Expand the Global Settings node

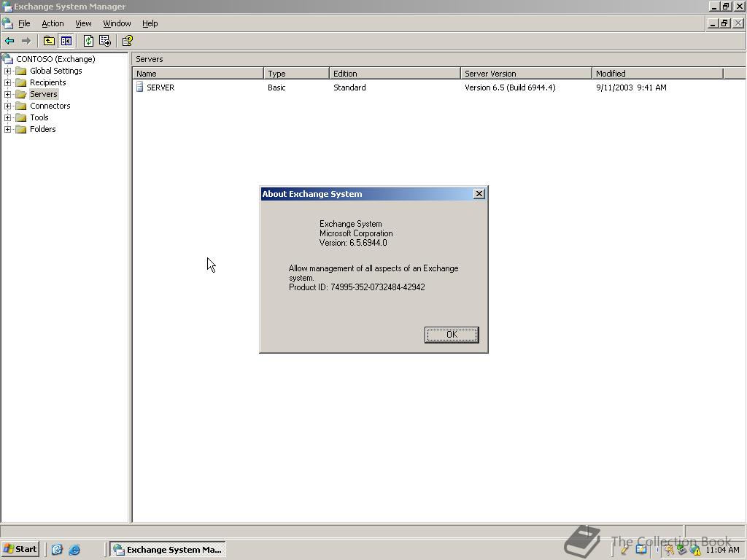[x=7, y=71]
